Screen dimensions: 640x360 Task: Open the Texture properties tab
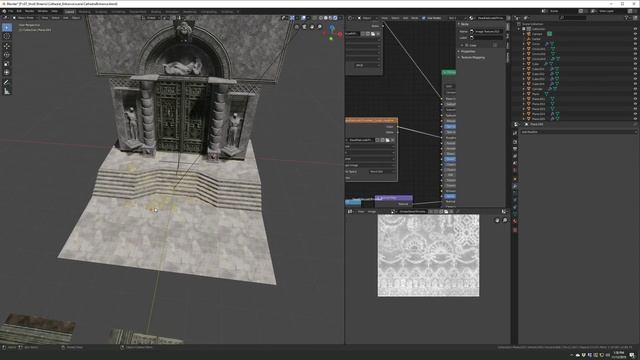(515, 230)
